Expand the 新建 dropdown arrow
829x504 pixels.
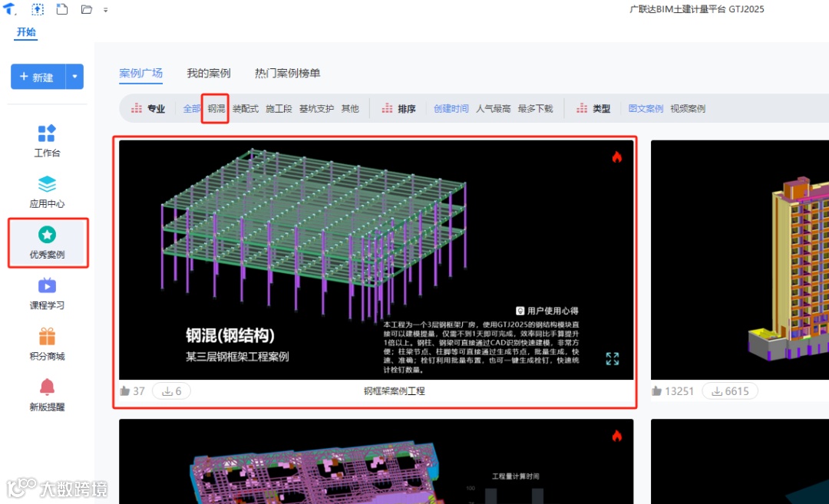click(x=74, y=77)
